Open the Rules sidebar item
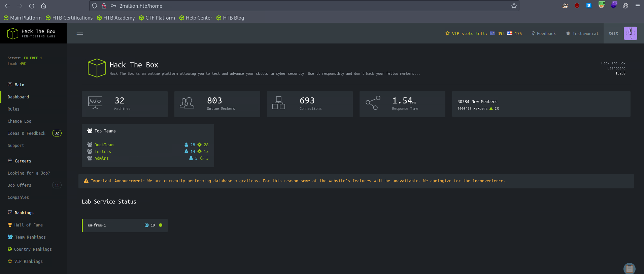This screenshot has width=644, height=274. [x=13, y=109]
